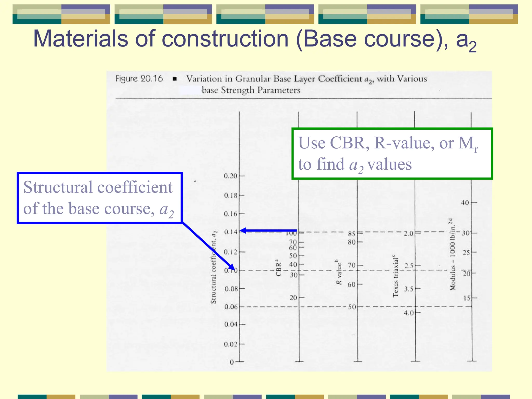
Task: Click the 40 mark on Modulus scale
Action: (x=465, y=203)
